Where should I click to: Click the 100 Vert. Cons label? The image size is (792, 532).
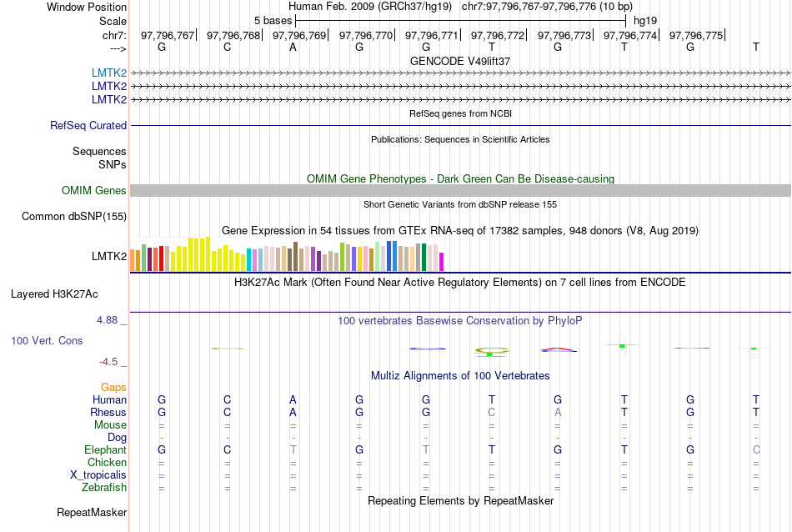click(47, 340)
